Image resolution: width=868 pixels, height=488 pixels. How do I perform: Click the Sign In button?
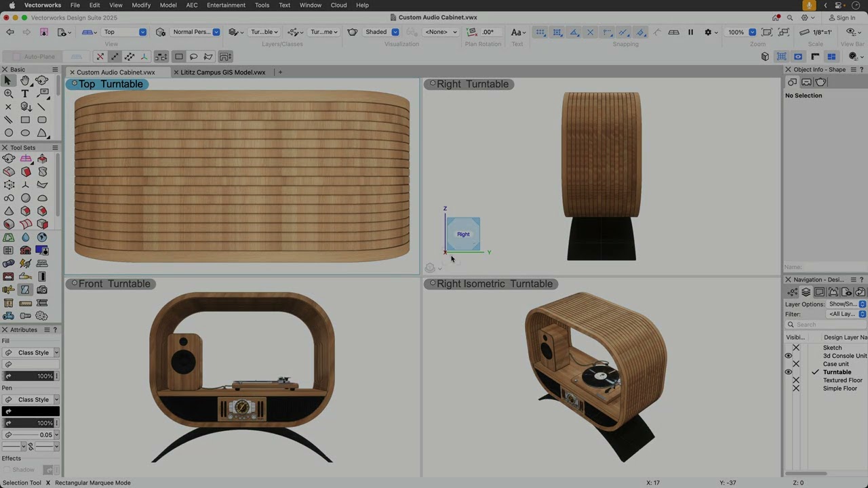[x=842, y=18]
